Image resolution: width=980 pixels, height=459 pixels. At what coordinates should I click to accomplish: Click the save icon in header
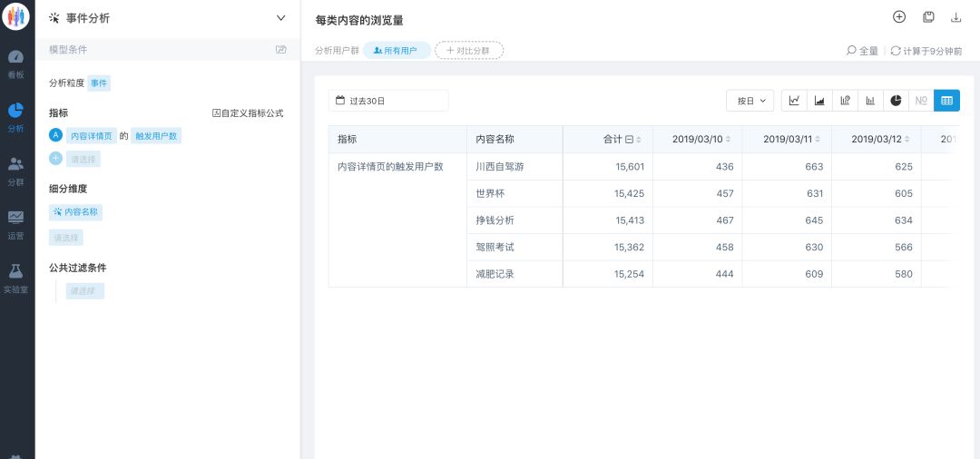point(928,17)
